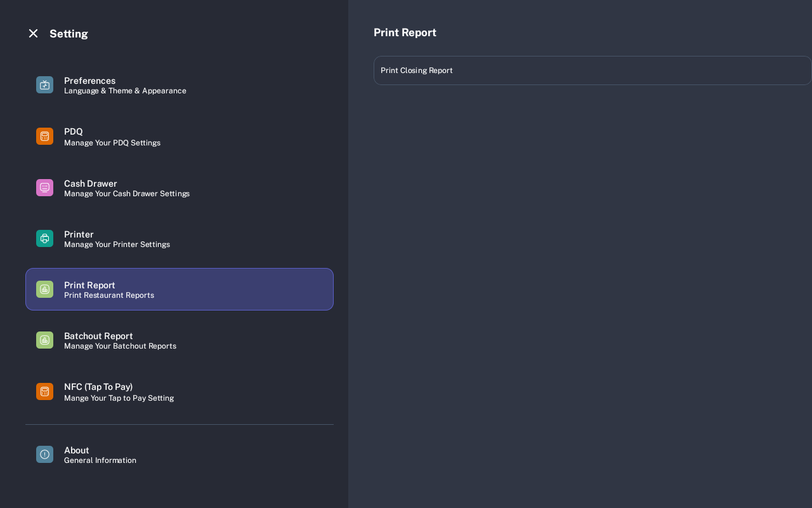Click 'Language & Theme & Appearance' subtitle
Screen dimensions: 812x508
125,91
